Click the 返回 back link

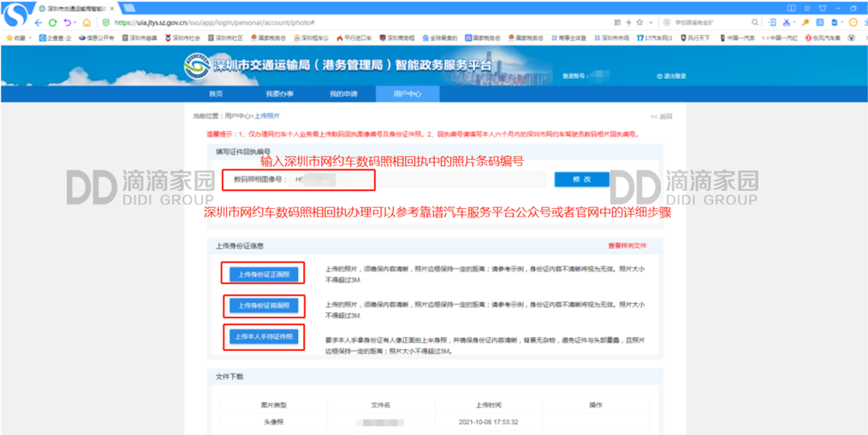tap(662, 116)
